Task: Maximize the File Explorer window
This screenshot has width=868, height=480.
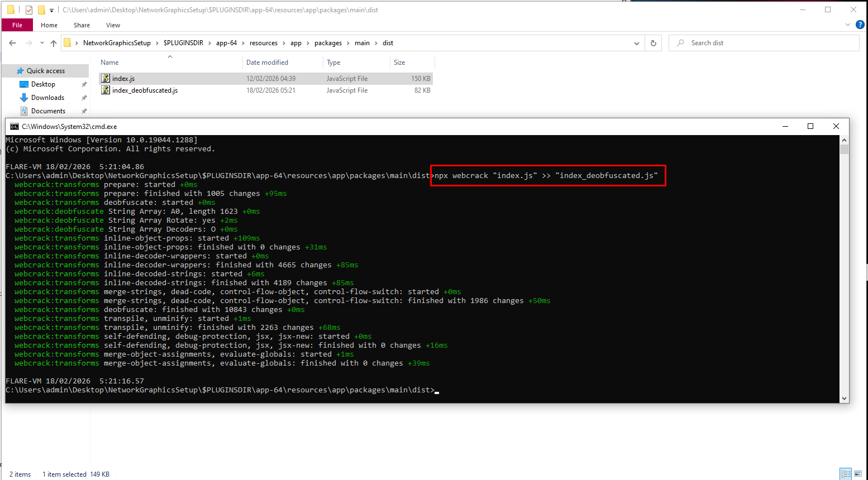Action: pos(828,9)
